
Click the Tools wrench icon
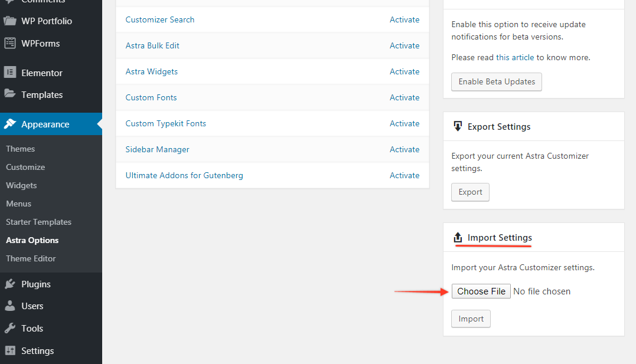point(10,328)
